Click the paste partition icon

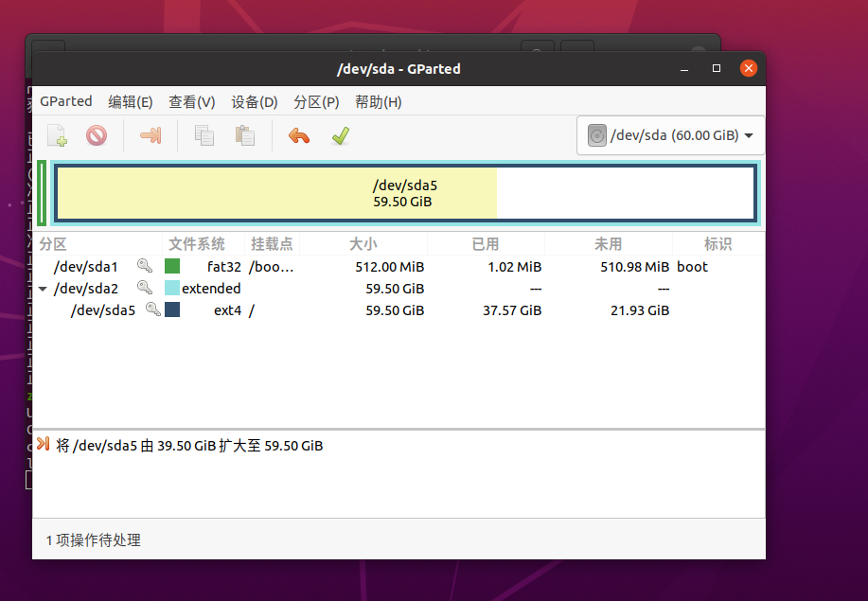pos(245,135)
